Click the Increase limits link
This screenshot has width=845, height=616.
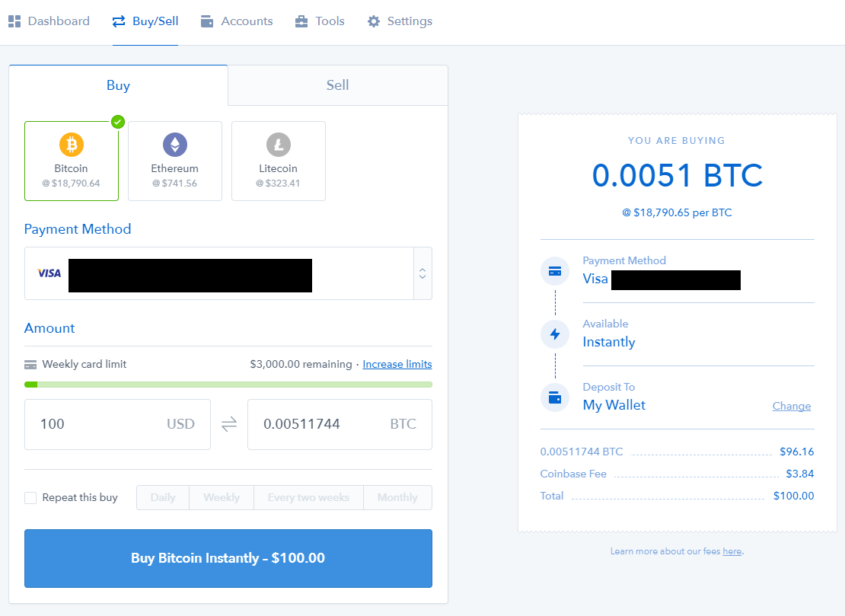click(x=397, y=364)
